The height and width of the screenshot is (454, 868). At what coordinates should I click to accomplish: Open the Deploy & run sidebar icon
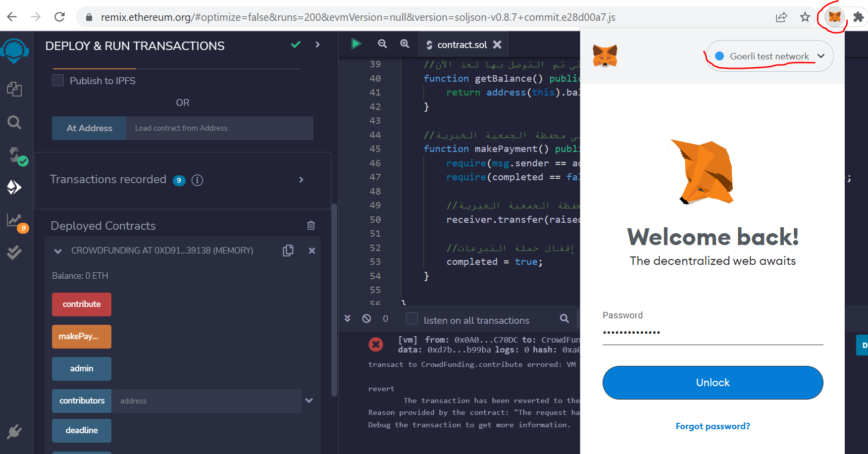[14, 187]
